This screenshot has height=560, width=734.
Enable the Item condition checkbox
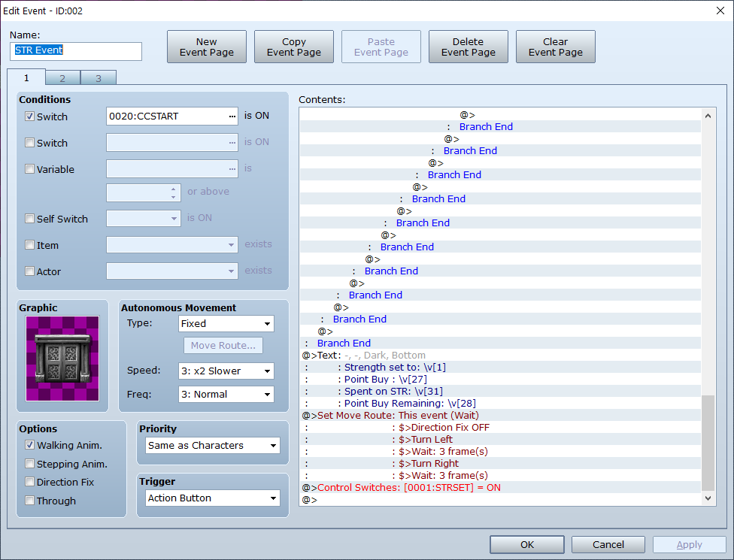click(30, 245)
